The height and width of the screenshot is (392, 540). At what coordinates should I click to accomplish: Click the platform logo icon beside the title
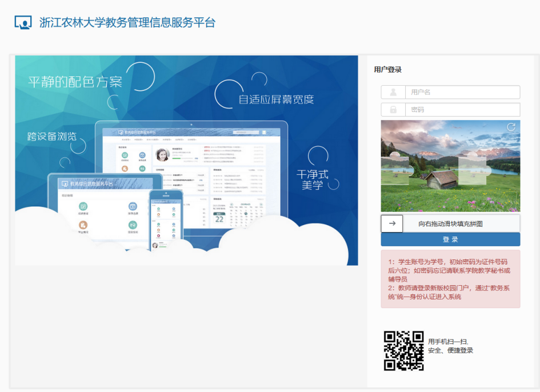click(23, 22)
